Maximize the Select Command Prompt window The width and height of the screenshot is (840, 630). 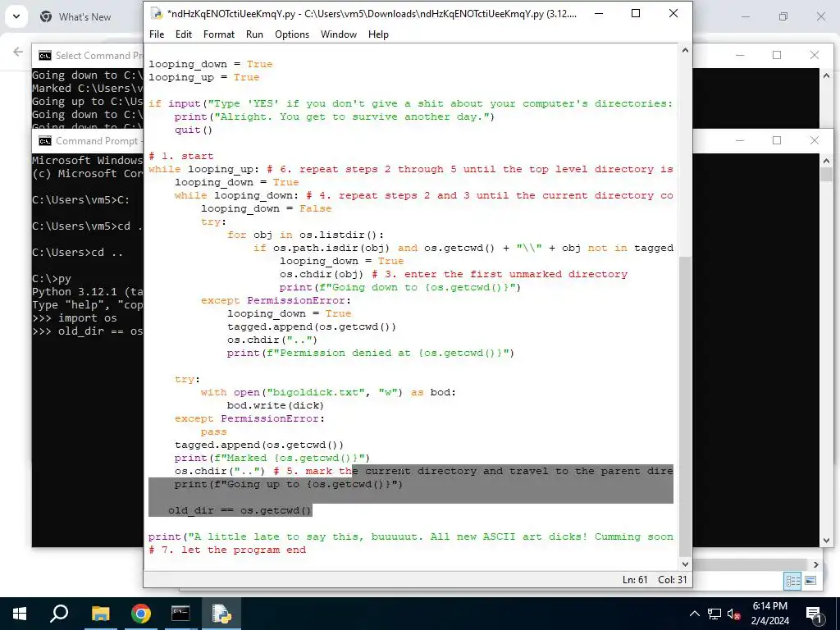[x=777, y=55]
